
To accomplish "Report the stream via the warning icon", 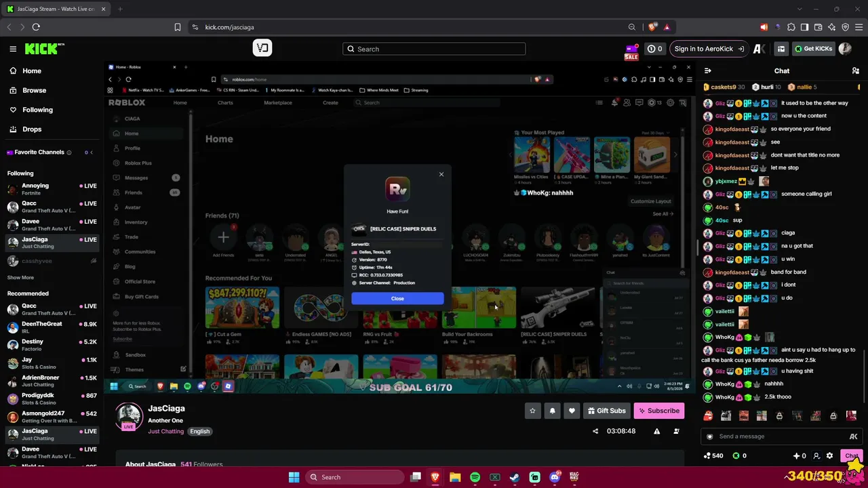I will 656,431.
